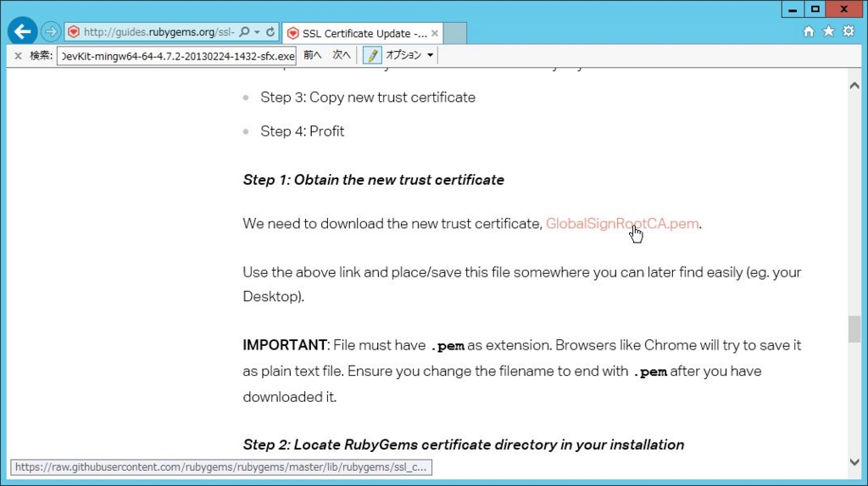The height and width of the screenshot is (486, 868).
Task: Click the bold 'IMPORTANT' word
Action: coord(285,345)
